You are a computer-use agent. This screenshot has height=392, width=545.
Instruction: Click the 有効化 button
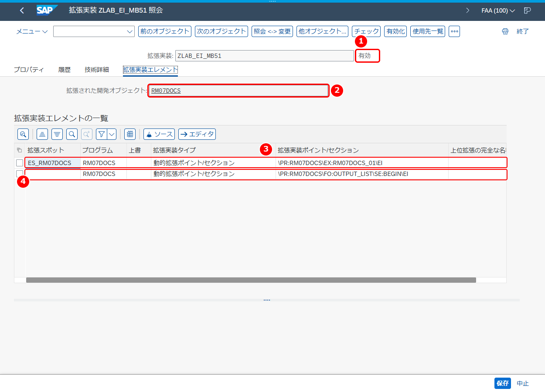[x=396, y=31]
